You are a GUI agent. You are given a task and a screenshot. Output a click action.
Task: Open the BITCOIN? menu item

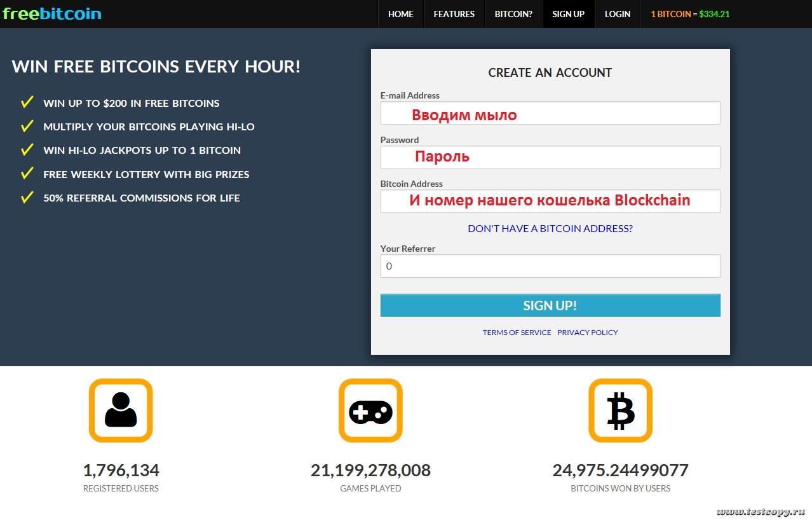(x=513, y=14)
